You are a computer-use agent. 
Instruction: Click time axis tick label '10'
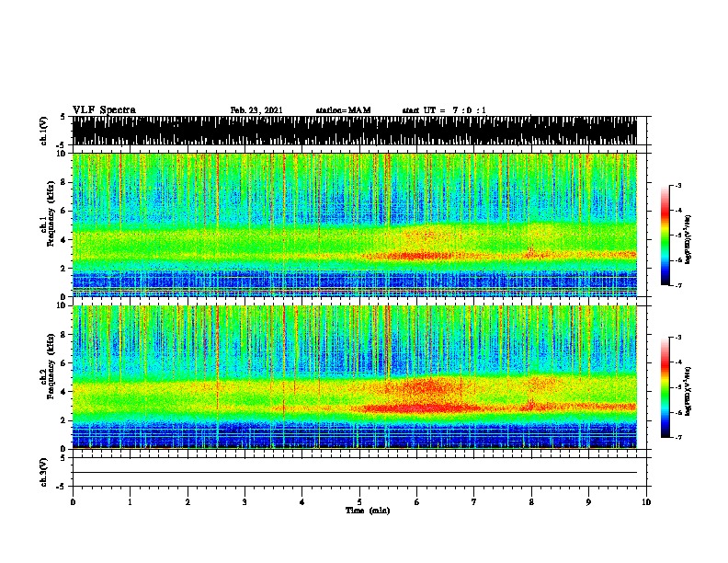[x=646, y=502]
